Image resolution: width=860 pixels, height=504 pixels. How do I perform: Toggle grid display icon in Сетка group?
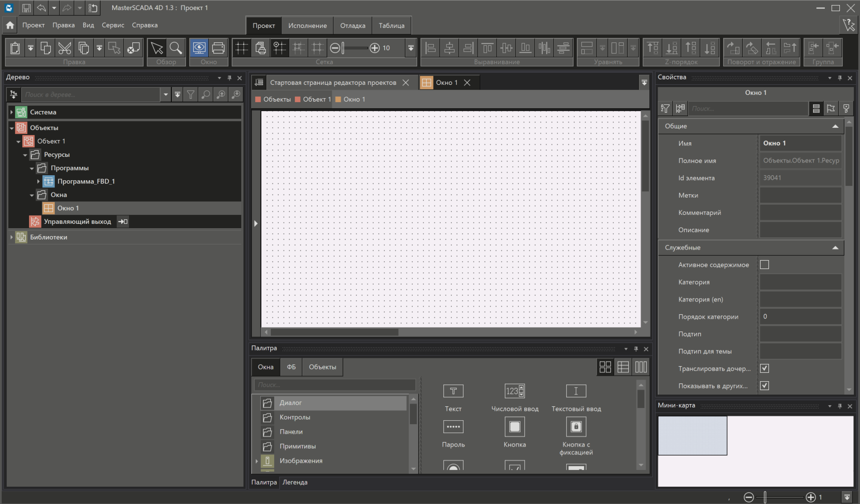click(241, 48)
